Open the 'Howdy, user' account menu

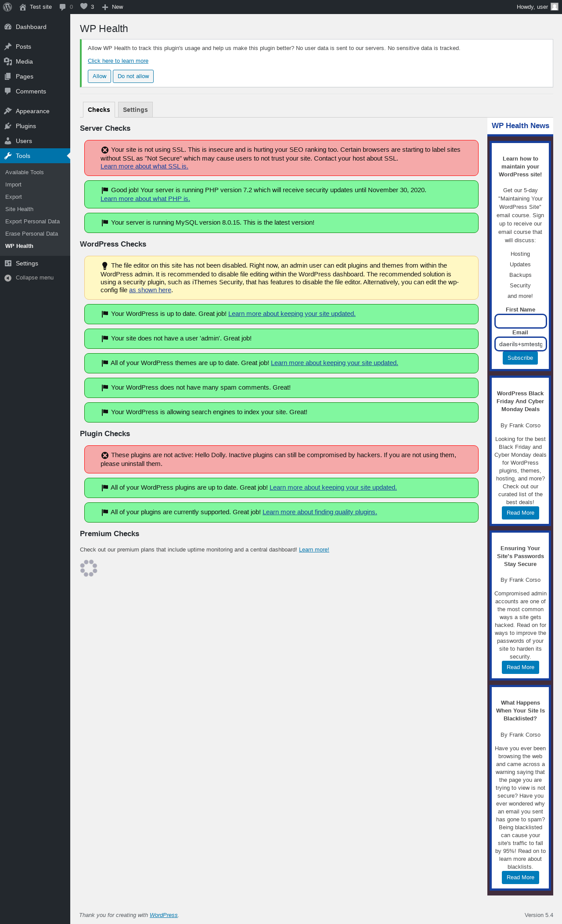537,7
